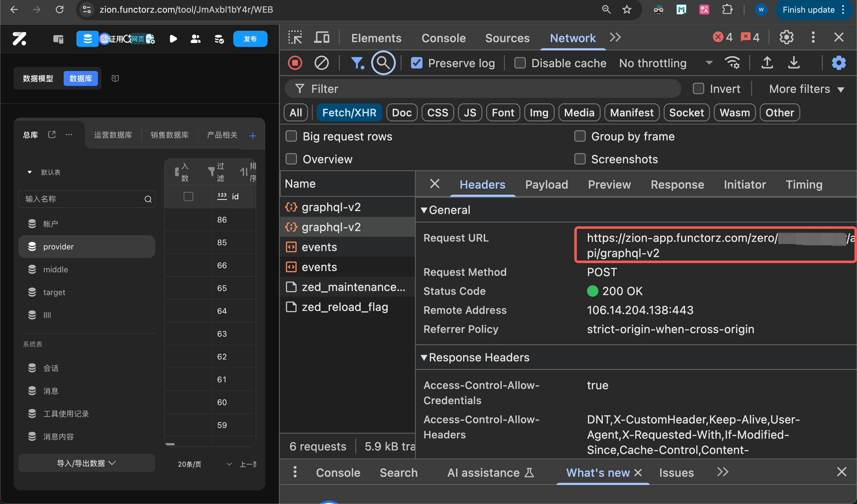This screenshot has height=504, width=857.
Task: Click the export HAR download icon
Action: click(794, 62)
